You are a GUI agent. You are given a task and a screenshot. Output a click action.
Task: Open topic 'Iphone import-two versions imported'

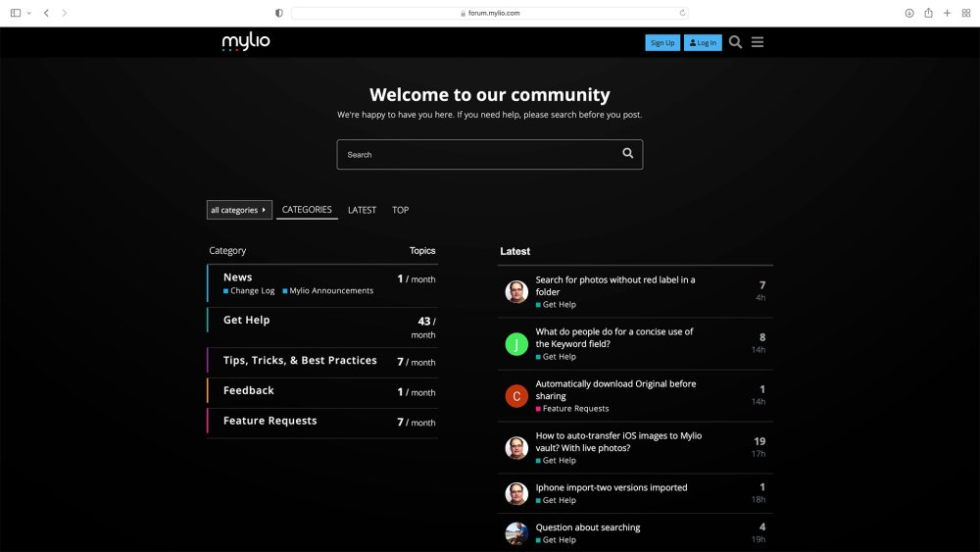pyautogui.click(x=612, y=487)
